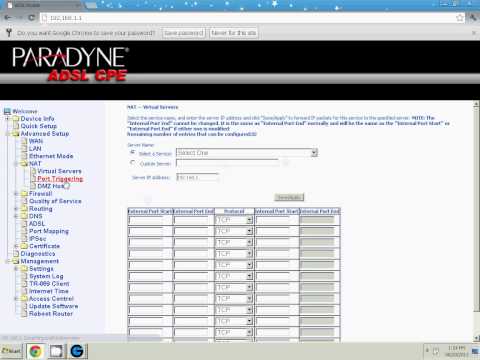The height and width of the screenshot is (360, 480).
Task: Open the System Log page
Action: click(46, 276)
